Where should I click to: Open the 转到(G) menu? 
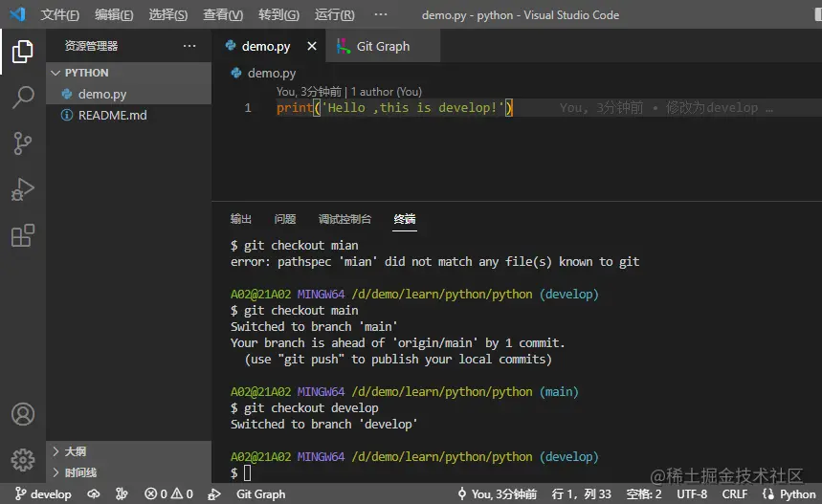(x=278, y=14)
